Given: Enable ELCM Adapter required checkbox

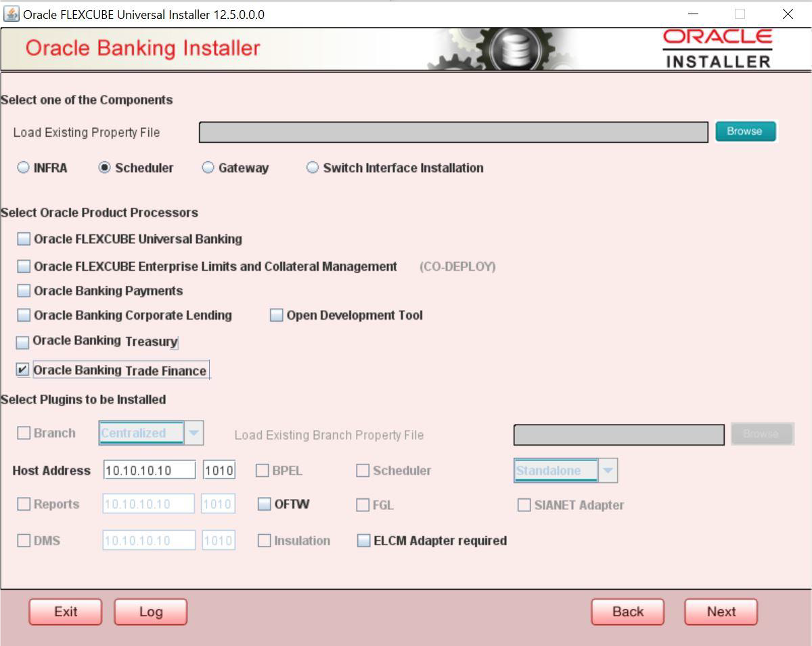Looking at the screenshot, I should [364, 540].
